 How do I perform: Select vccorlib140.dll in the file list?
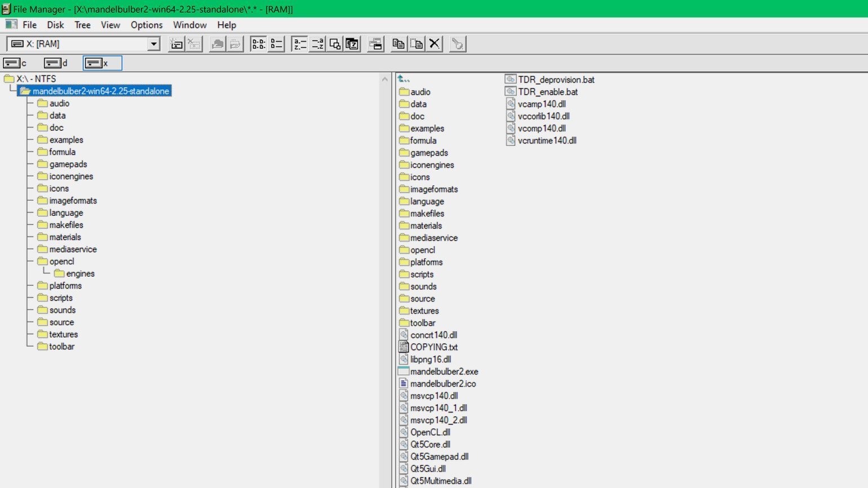pyautogui.click(x=538, y=116)
